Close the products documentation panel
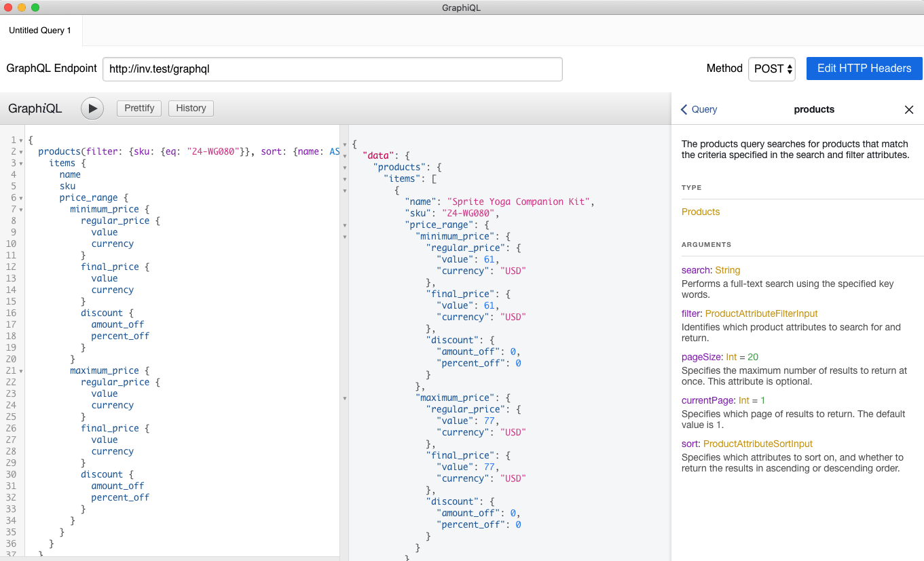Image resolution: width=924 pixels, height=561 pixels. coord(909,109)
